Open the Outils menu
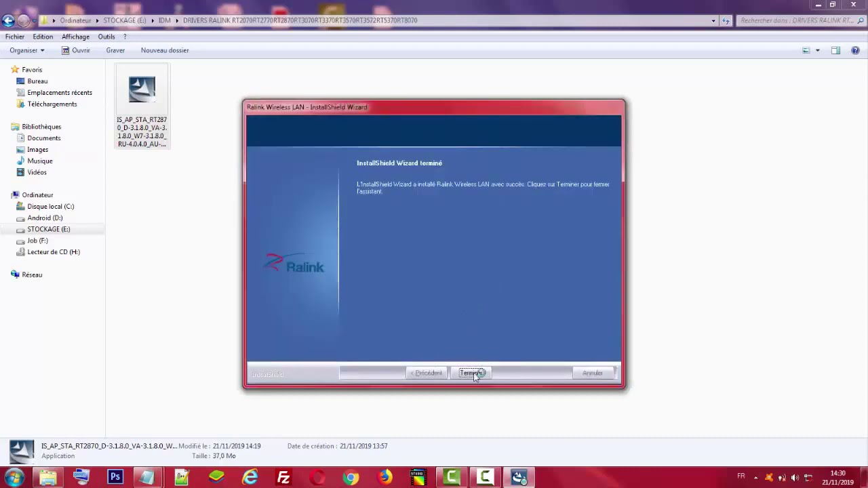Image resolution: width=868 pixels, height=488 pixels. 106,37
